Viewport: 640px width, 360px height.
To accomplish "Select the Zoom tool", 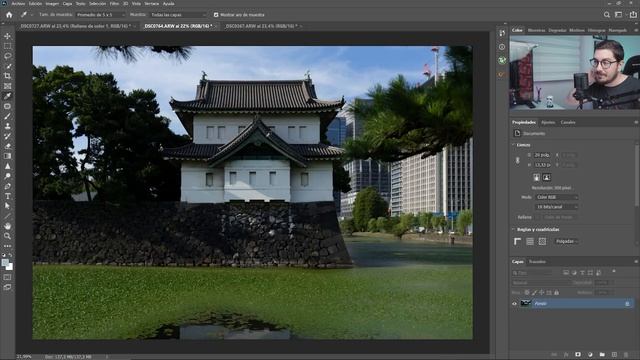I will 7,236.
